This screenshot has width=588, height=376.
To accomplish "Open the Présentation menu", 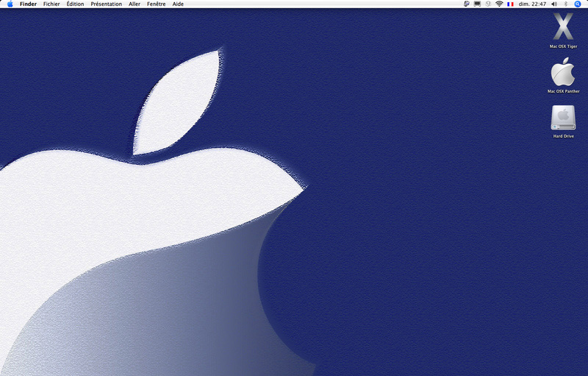I will (x=106, y=4).
